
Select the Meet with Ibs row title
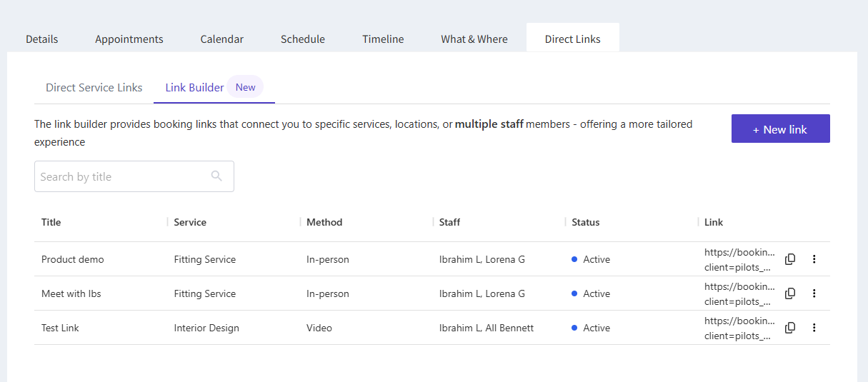pyautogui.click(x=71, y=293)
